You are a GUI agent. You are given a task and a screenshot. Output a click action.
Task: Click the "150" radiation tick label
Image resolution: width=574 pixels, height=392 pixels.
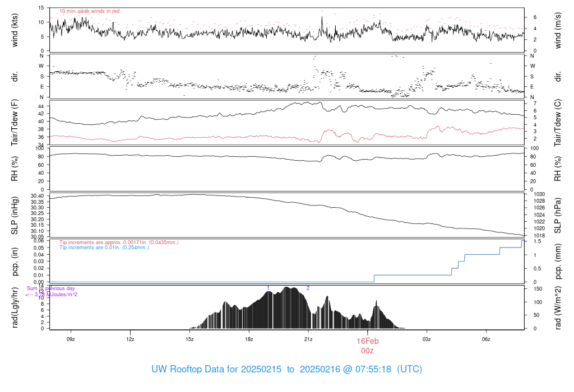click(538, 288)
